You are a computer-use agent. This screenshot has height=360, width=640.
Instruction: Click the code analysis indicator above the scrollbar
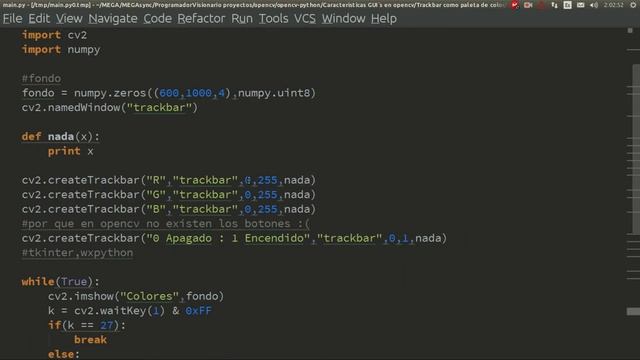(x=630, y=31)
